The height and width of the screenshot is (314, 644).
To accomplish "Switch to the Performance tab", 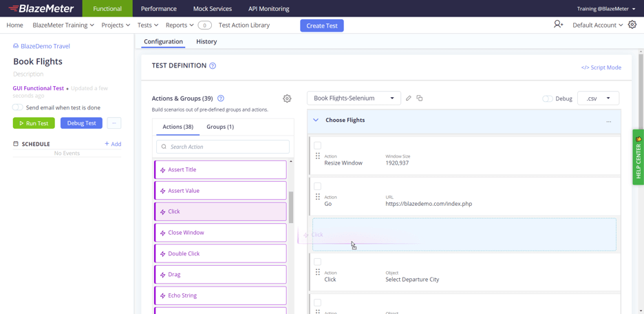I will pyautogui.click(x=158, y=8).
